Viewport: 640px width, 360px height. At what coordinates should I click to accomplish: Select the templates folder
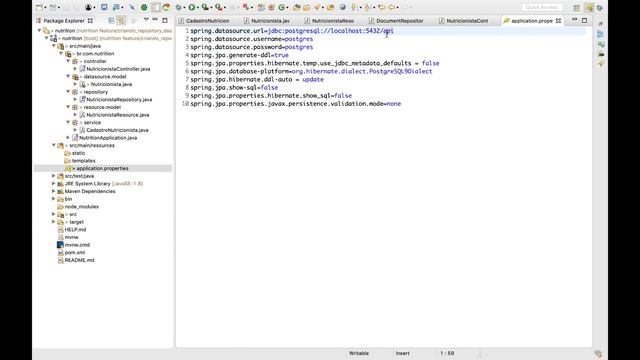[83, 161]
